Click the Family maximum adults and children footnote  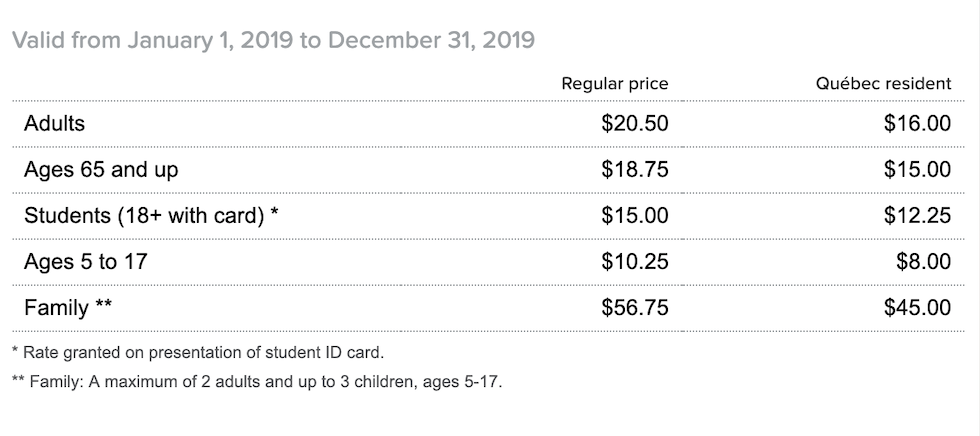tap(258, 382)
